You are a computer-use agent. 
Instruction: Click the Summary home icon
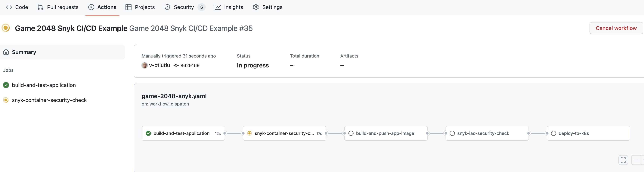tap(6, 52)
